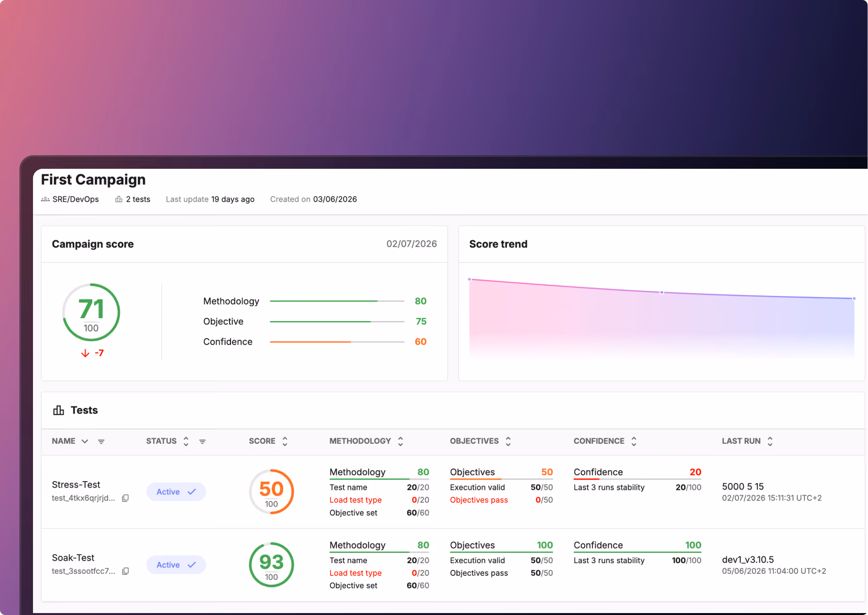This screenshot has height=615, width=868.
Task: Click the red score decrease arrow
Action: (x=85, y=353)
